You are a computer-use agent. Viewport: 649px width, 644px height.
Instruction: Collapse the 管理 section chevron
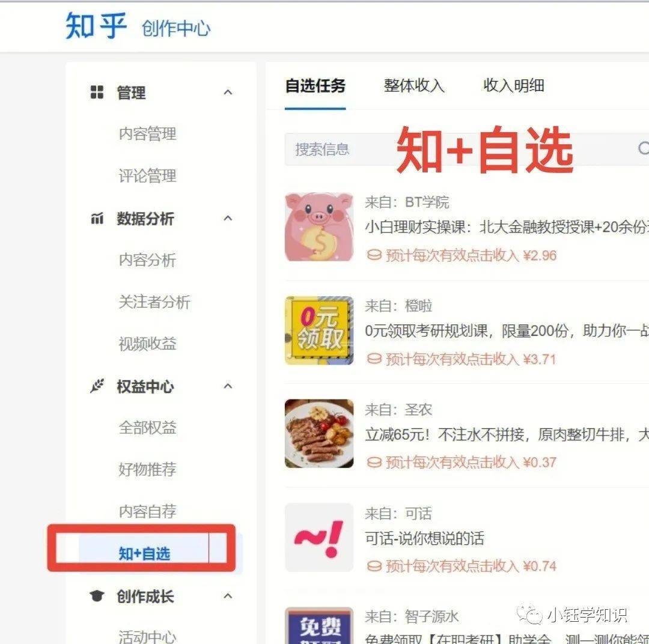pos(228,93)
